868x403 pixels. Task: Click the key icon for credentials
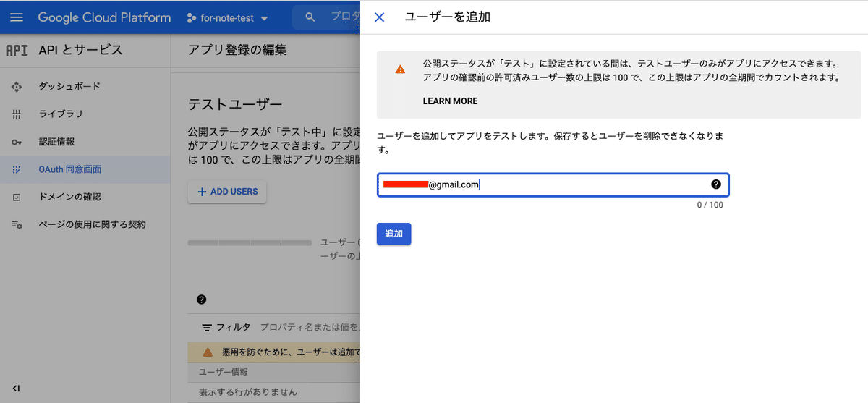17,142
